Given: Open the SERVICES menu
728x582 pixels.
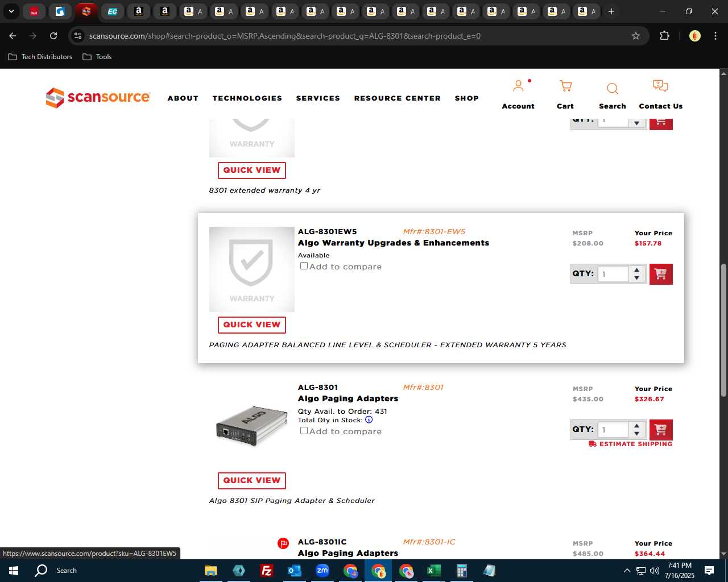Looking at the screenshot, I should pyautogui.click(x=318, y=98).
